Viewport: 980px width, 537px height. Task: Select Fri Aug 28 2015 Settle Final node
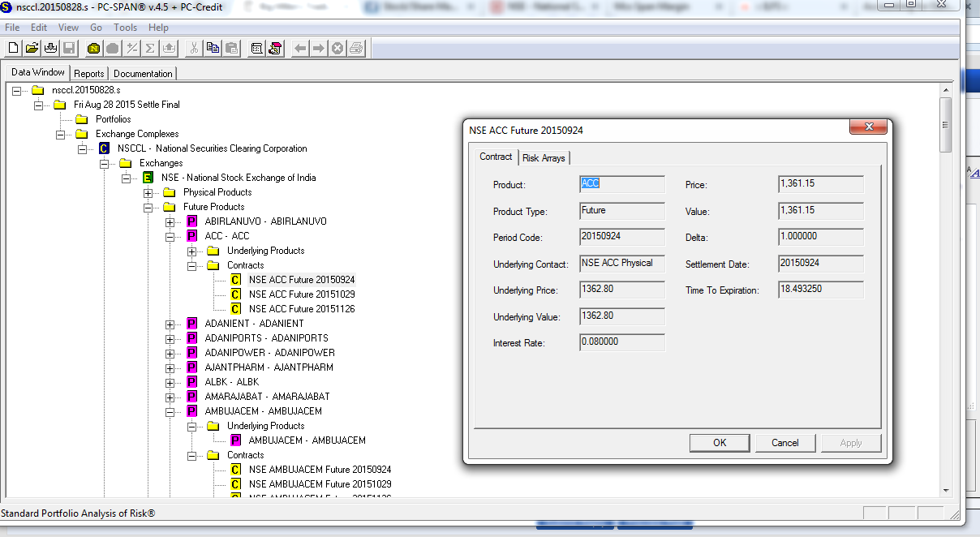tap(127, 105)
